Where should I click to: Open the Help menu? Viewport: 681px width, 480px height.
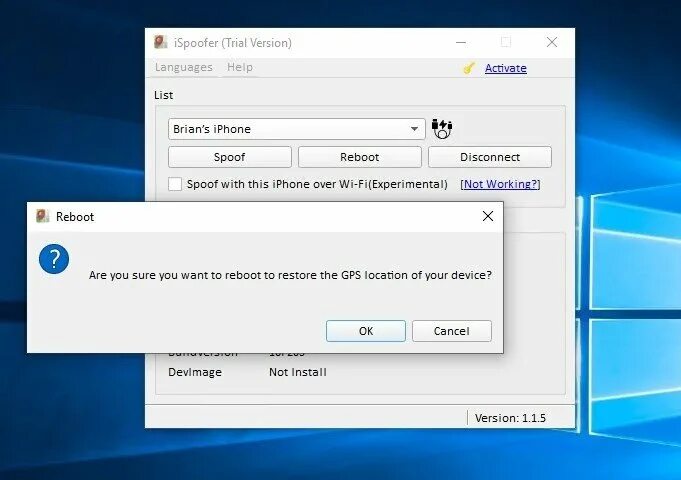(240, 67)
